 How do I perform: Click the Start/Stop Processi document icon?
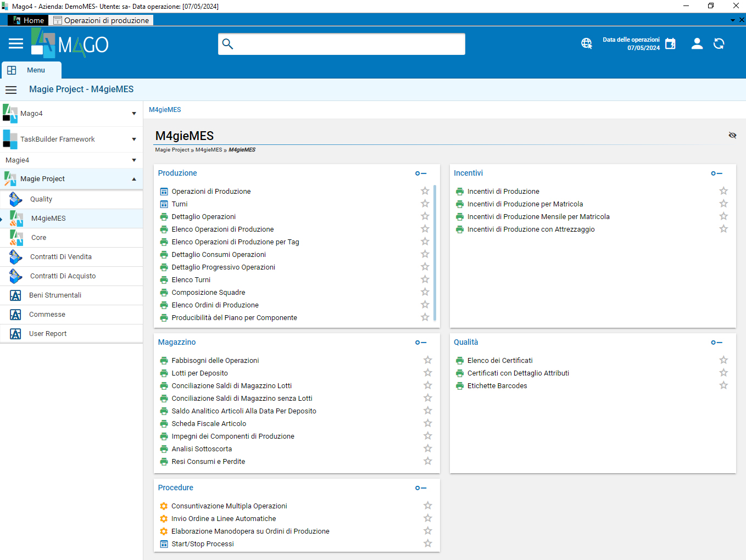point(164,544)
